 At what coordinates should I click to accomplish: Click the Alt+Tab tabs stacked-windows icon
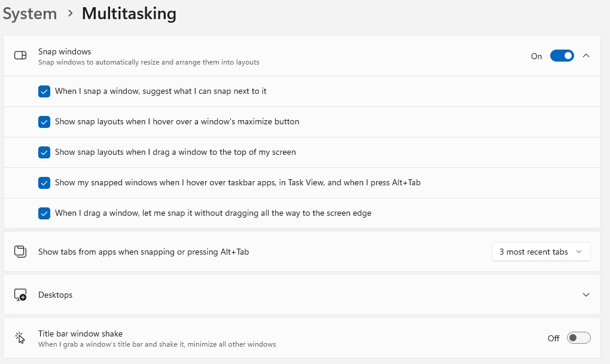[20, 252]
